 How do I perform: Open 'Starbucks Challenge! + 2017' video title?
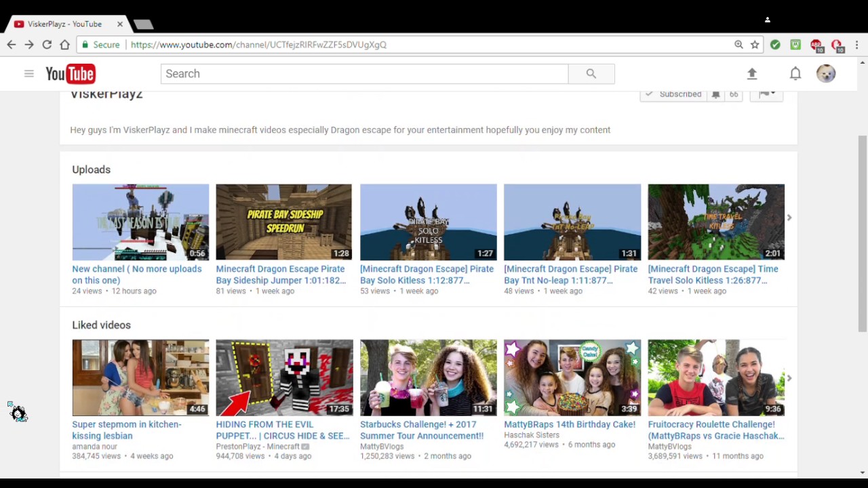[x=422, y=430]
